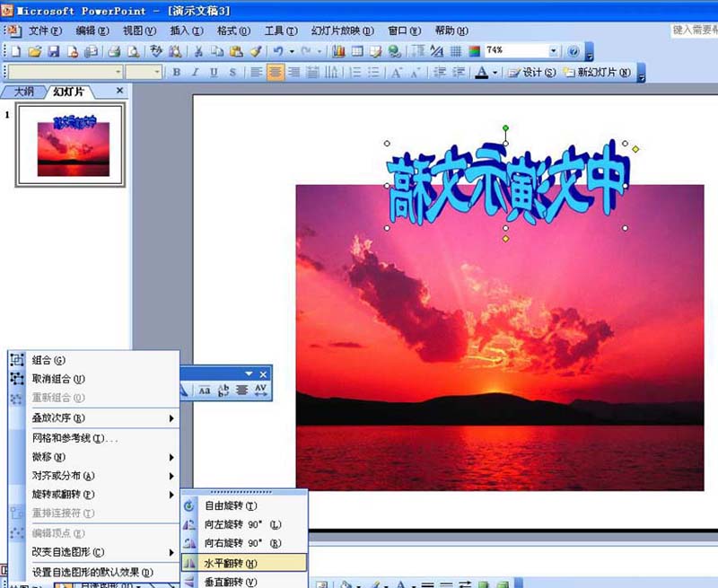The width and height of the screenshot is (718, 588).
Task: Open the font name combo box
Action: pos(118,72)
